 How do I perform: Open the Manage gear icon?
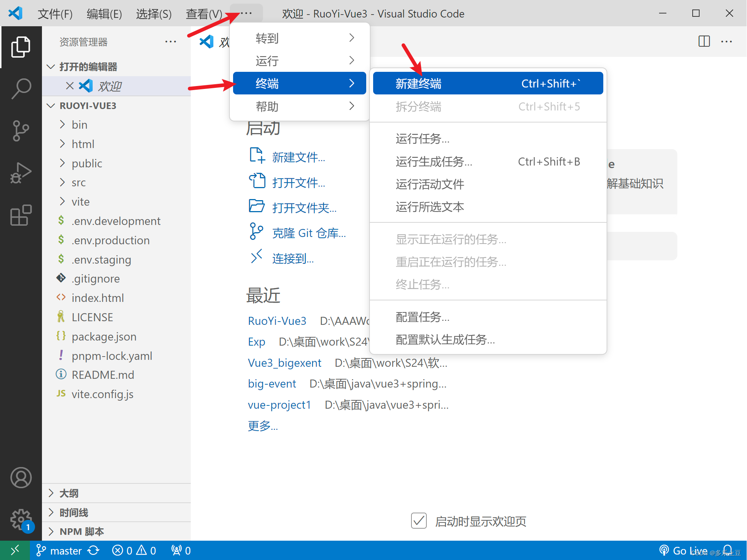pyautogui.click(x=21, y=519)
